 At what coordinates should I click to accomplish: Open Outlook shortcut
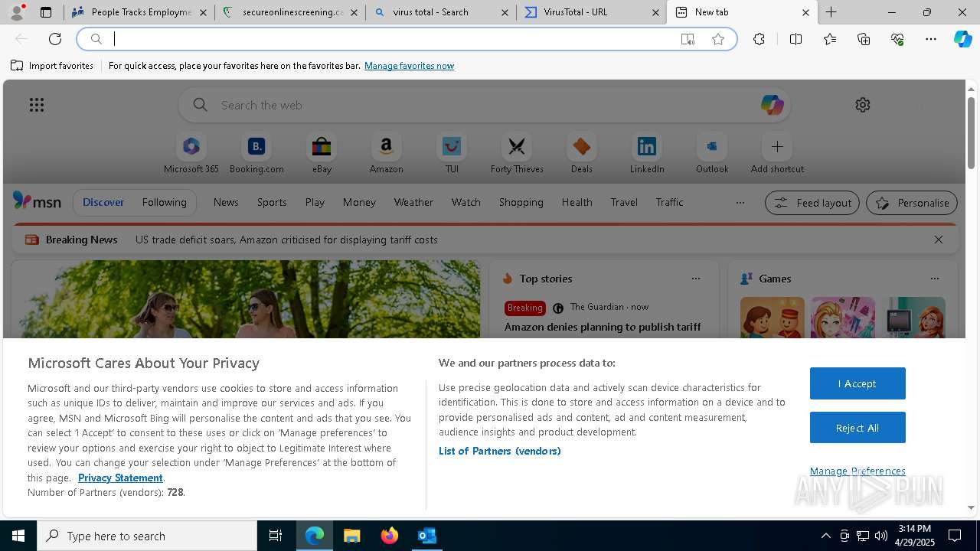pyautogui.click(x=712, y=154)
